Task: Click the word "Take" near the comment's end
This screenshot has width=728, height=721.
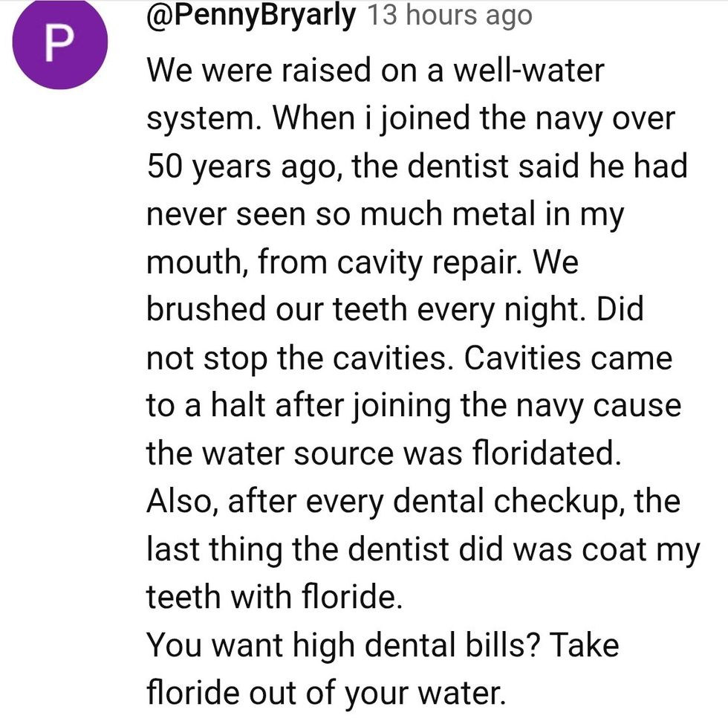Action: tap(585, 647)
